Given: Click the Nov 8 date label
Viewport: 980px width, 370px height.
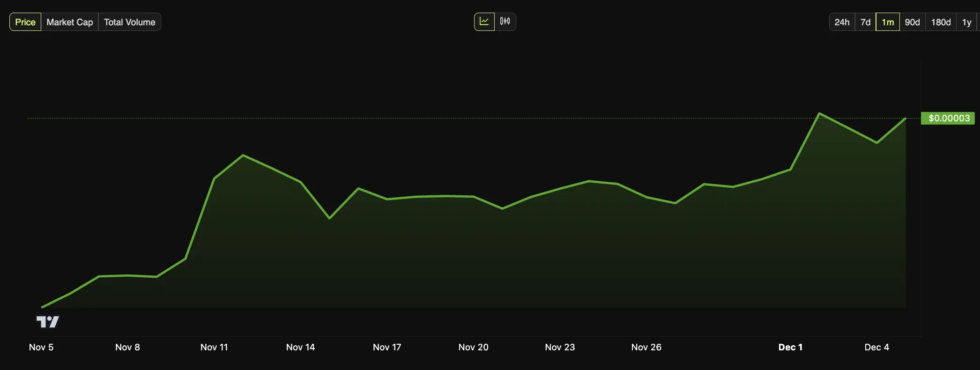Looking at the screenshot, I should pos(127,347).
